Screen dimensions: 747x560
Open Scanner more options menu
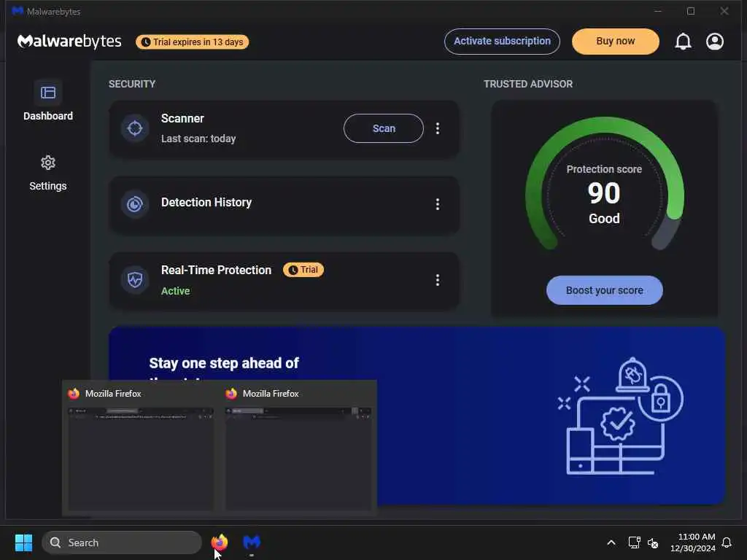point(438,128)
